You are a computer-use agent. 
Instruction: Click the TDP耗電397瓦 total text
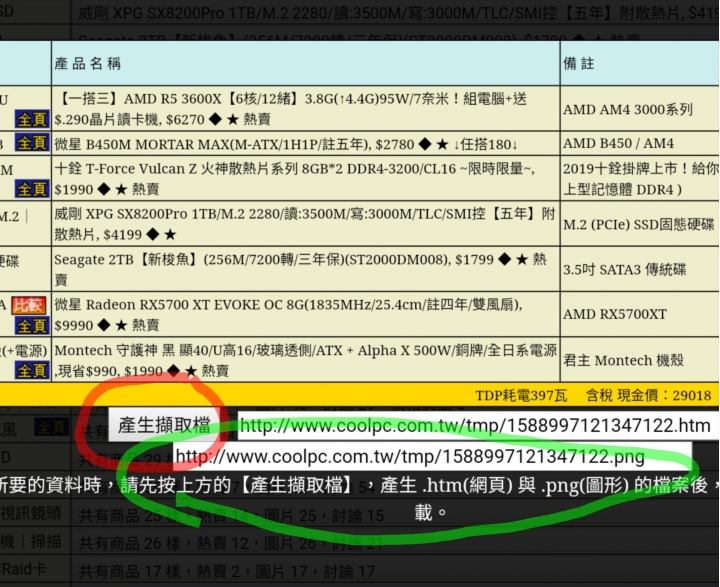[x=521, y=395]
